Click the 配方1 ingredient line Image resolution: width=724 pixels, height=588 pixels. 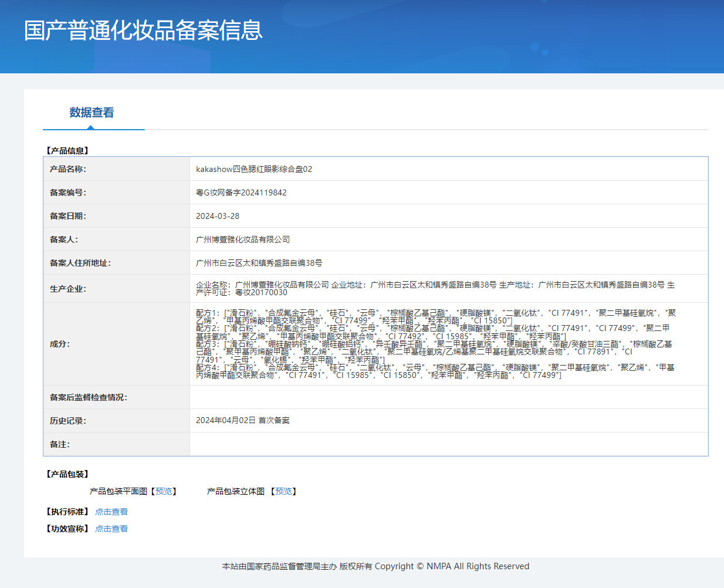436,317
